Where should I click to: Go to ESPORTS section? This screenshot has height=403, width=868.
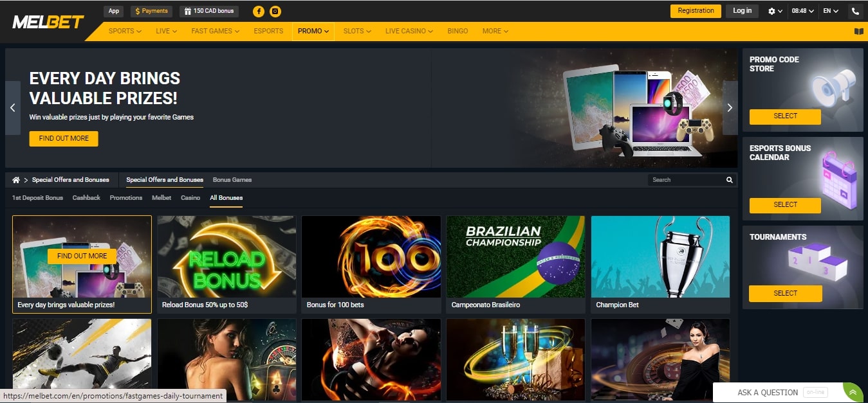click(268, 31)
